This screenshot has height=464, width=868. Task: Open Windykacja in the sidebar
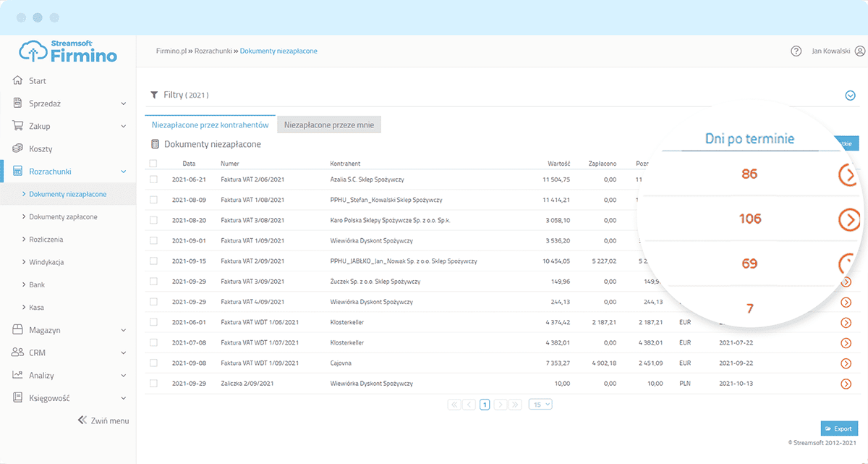(46, 262)
